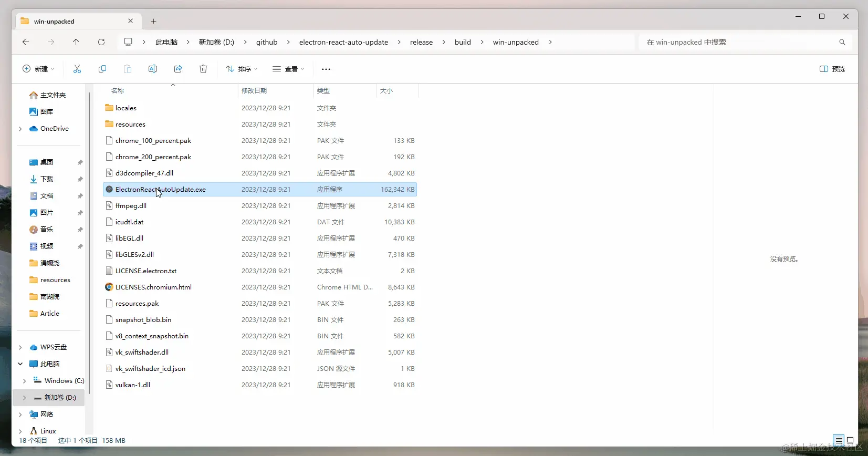Viewport: 868px width, 456px height.
Task: Sort by 大小 column header
Action: pyautogui.click(x=386, y=90)
